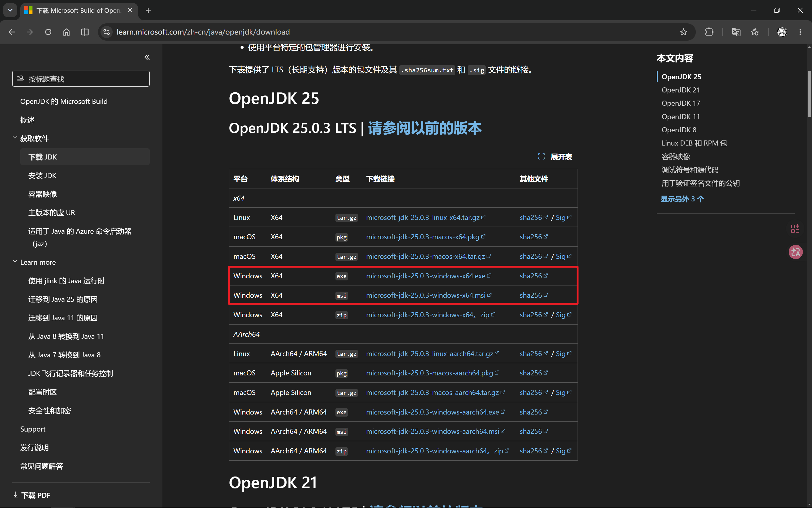Open 请参阅以前的版本 link
The width and height of the screenshot is (812, 508).
(425, 128)
